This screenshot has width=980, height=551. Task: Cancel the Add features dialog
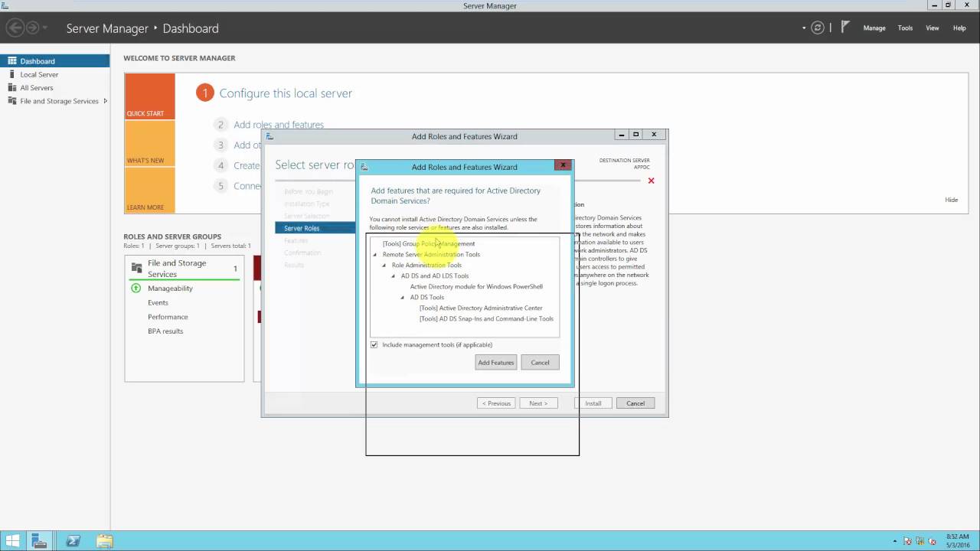pyautogui.click(x=540, y=363)
